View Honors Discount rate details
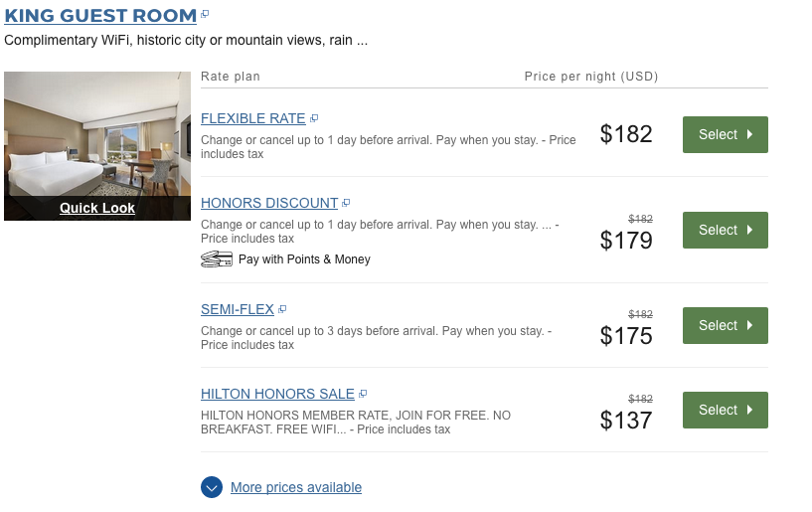 [x=269, y=203]
